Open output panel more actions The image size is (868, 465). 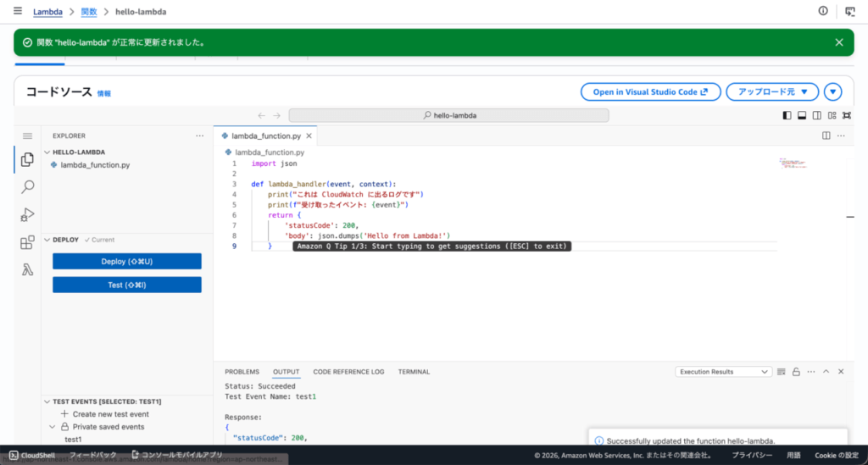pos(811,372)
